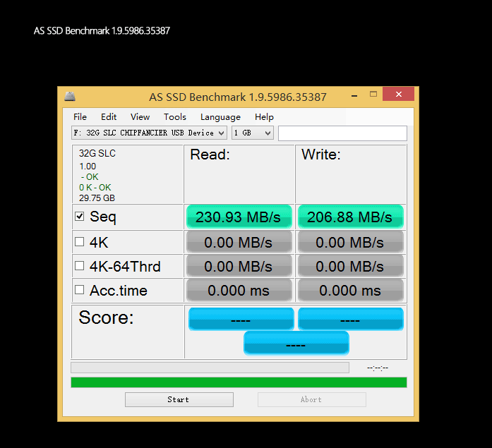
Task: Open the drive selection dropdown
Action: pyautogui.click(x=149, y=133)
